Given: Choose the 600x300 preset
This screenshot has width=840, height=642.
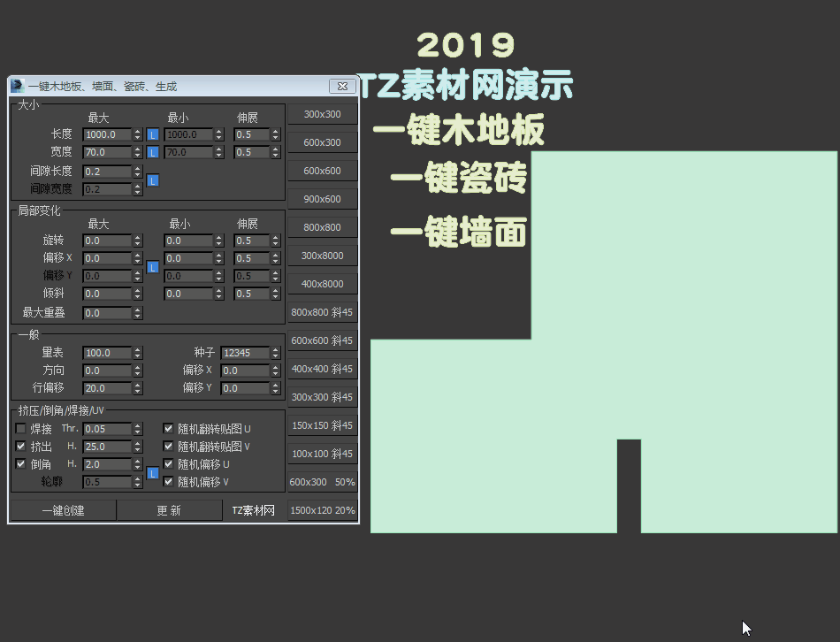Looking at the screenshot, I should click(x=323, y=142).
